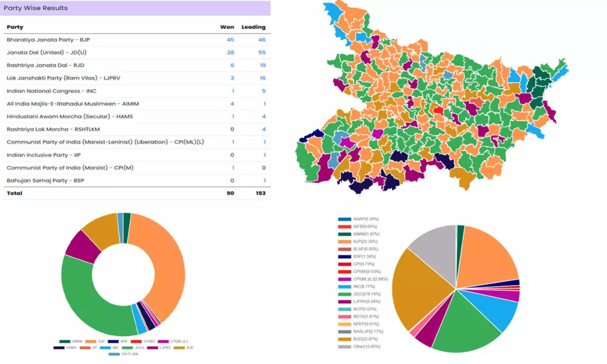The height and width of the screenshot is (364, 607).
Task: Toggle the NOTA(1.81%) legend entry
Action: [x=344, y=317]
